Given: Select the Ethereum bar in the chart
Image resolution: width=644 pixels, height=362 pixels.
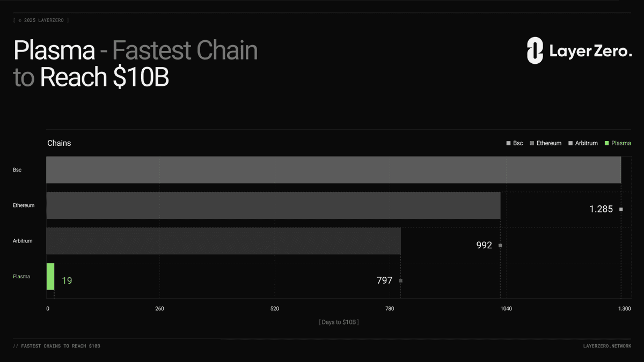Looking at the screenshot, I should [x=273, y=205].
